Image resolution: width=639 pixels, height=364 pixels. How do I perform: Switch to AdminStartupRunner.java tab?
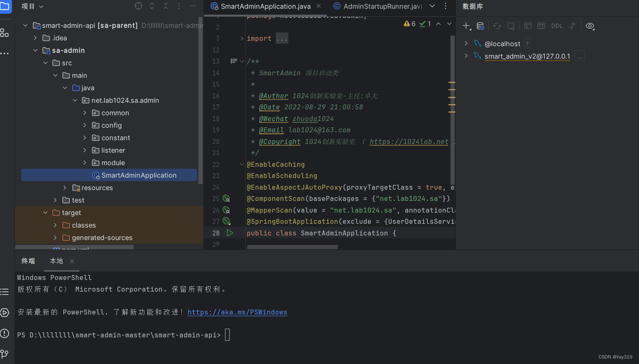(x=378, y=6)
